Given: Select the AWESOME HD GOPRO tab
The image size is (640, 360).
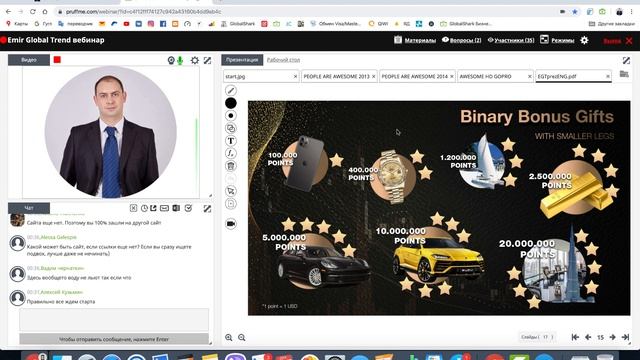Looking at the screenshot, I should pos(495,76).
